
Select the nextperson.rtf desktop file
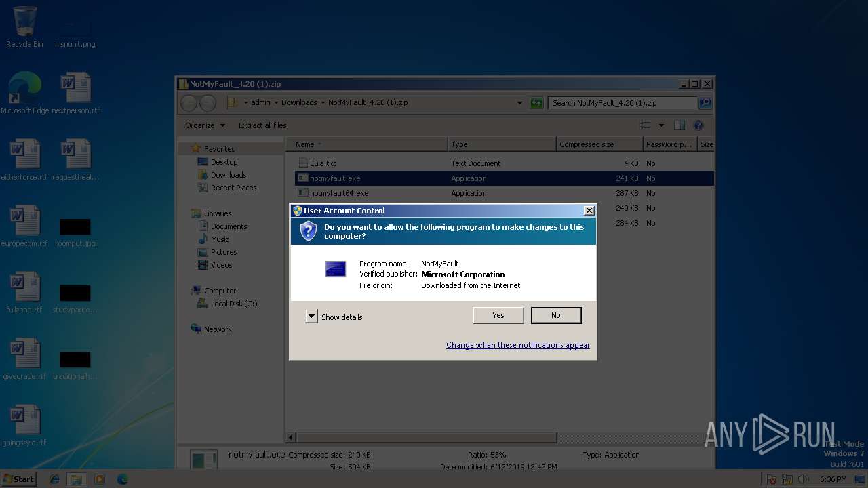75,94
